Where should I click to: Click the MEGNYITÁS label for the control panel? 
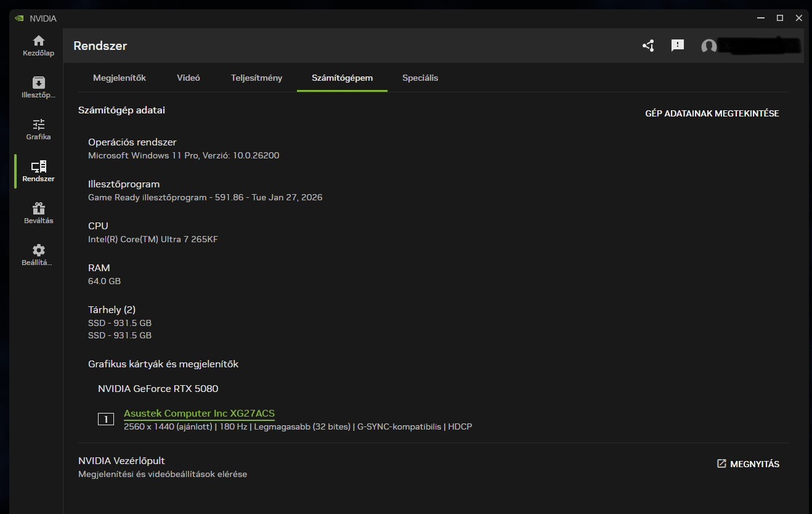[755, 464]
